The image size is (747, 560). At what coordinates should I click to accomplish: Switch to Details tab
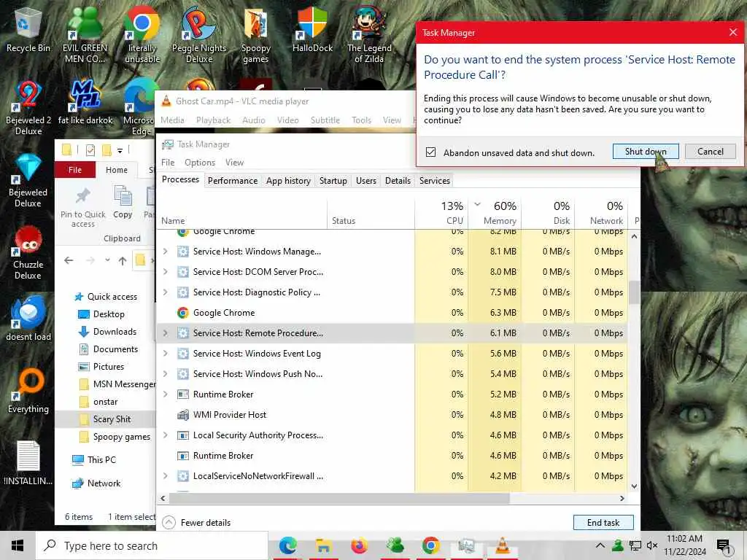coord(398,181)
